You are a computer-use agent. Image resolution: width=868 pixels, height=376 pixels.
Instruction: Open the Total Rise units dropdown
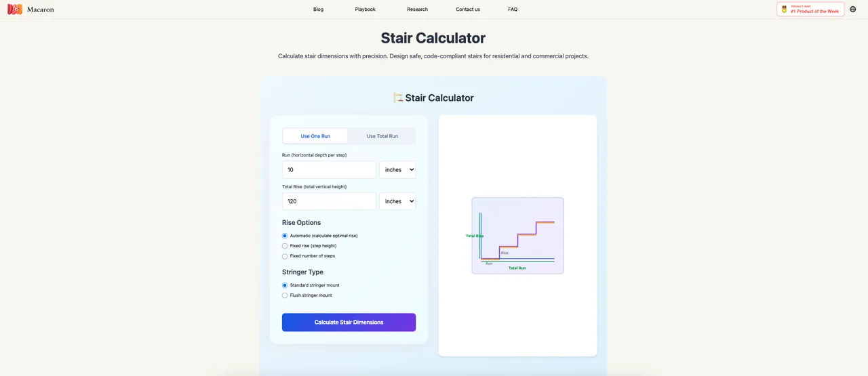click(x=397, y=201)
